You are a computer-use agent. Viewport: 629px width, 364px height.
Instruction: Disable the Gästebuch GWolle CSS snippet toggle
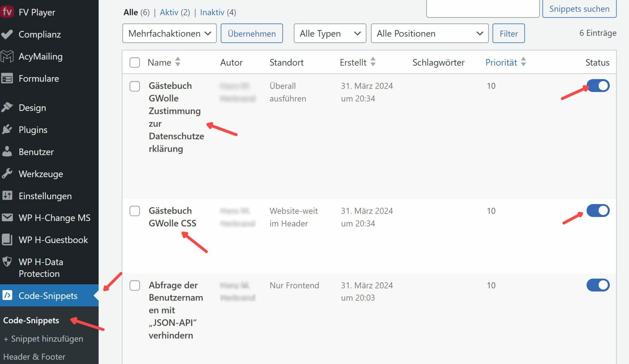coord(598,211)
